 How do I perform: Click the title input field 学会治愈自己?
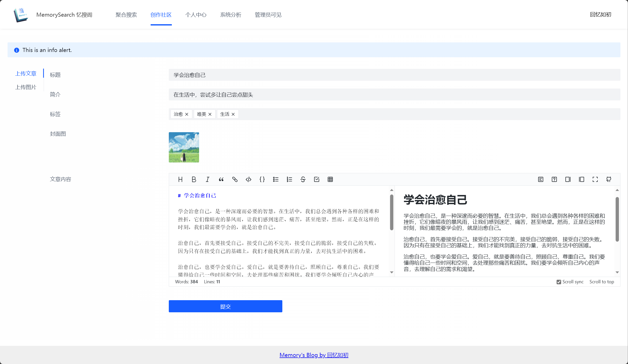(394, 75)
